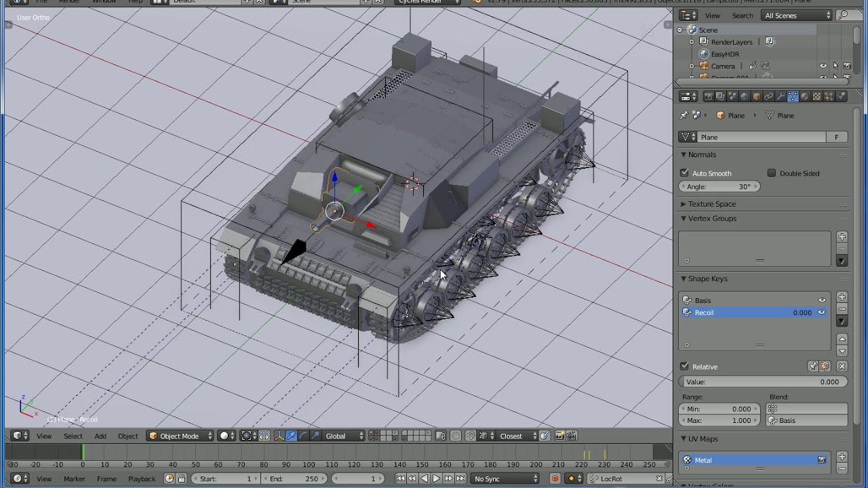Image resolution: width=868 pixels, height=488 pixels.
Task: Toggle the record auto-keyframe button
Action: (x=555, y=479)
